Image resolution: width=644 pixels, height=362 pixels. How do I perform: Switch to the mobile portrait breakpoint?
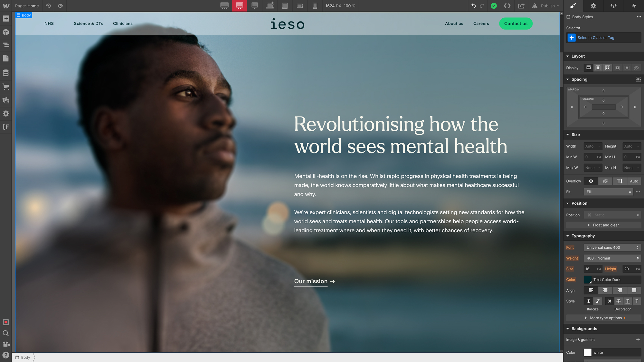click(315, 6)
